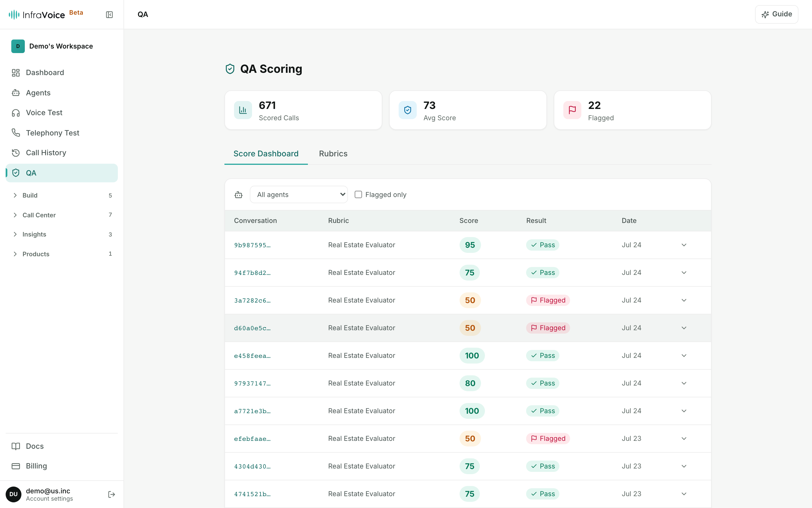Click the Flagged flag icon card
The height and width of the screenshot is (508, 812).
tap(572, 110)
